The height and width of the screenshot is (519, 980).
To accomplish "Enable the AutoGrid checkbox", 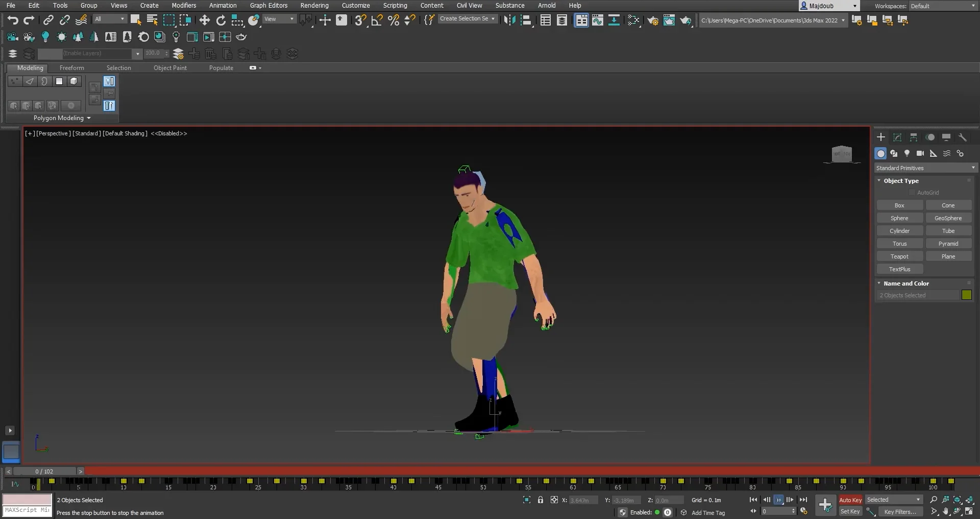I will [912, 193].
